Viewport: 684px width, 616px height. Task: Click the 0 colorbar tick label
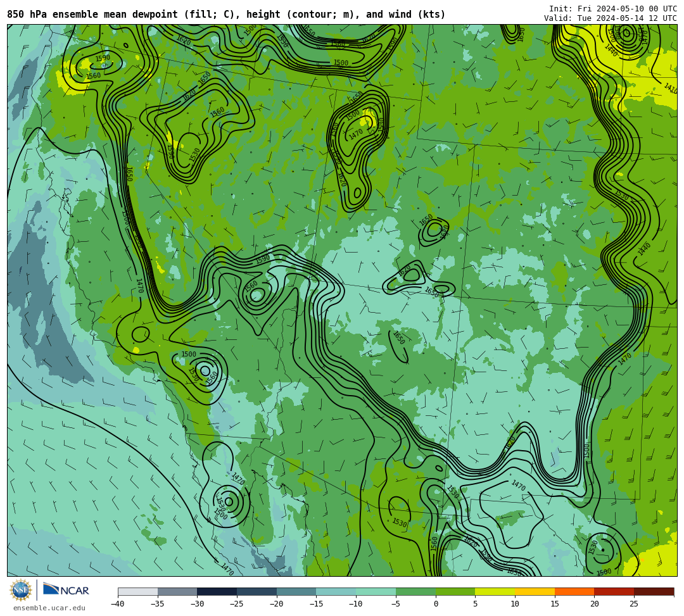(436, 604)
